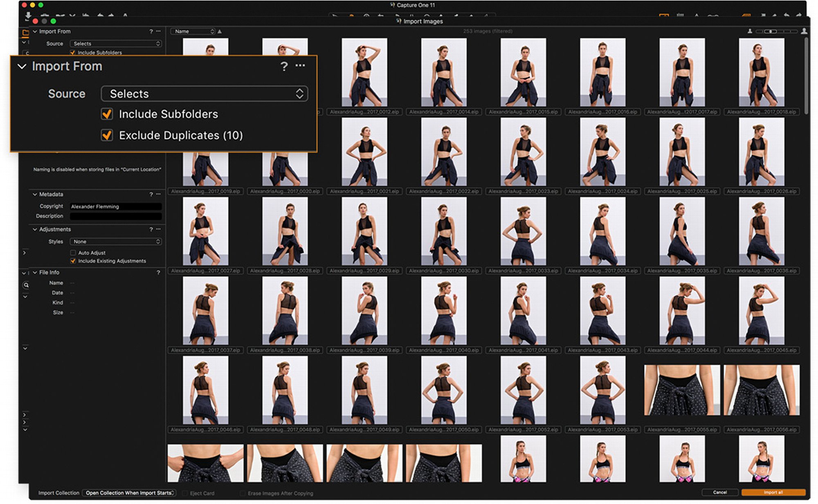Open the Name sort-by dropdown
This screenshot has height=504, width=818.
click(193, 31)
